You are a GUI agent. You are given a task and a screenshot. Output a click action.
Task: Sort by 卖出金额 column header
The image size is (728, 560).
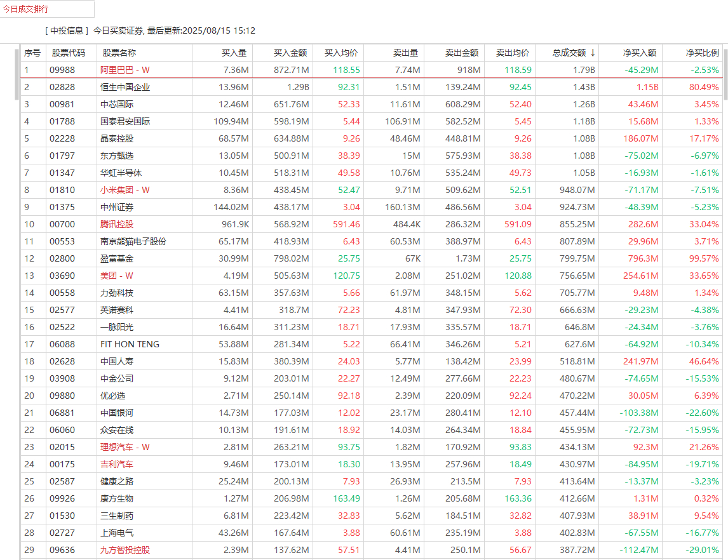pos(461,53)
